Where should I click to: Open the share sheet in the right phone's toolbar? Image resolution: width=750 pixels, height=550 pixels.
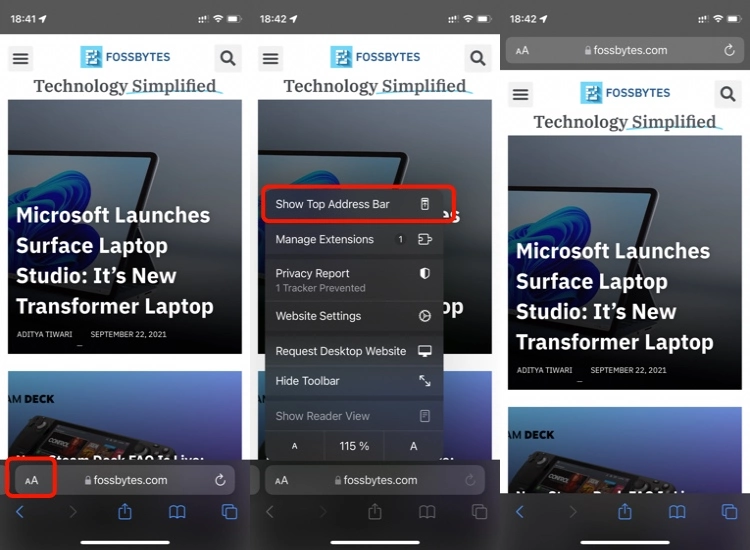[x=625, y=512]
